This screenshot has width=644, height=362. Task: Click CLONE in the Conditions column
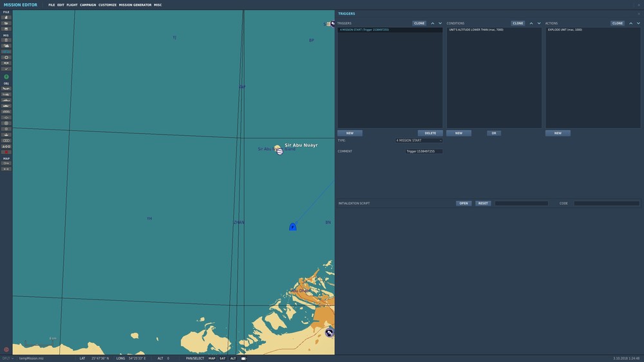pyautogui.click(x=518, y=23)
